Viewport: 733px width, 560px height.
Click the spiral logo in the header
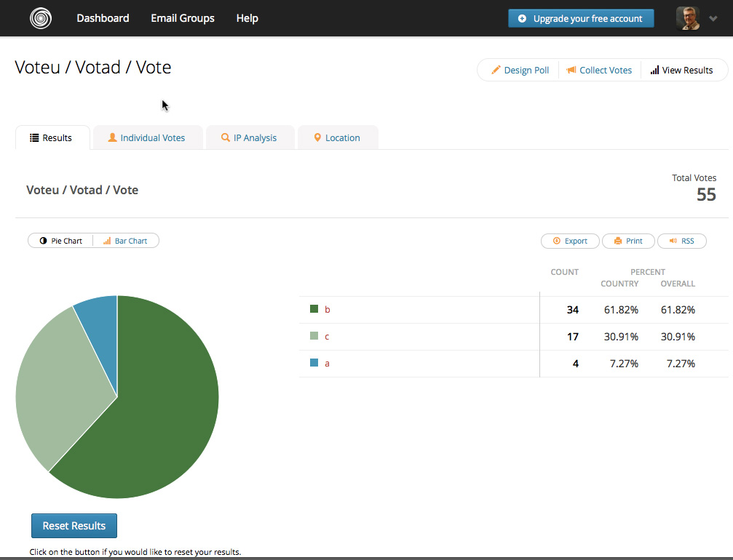point(41,18)
